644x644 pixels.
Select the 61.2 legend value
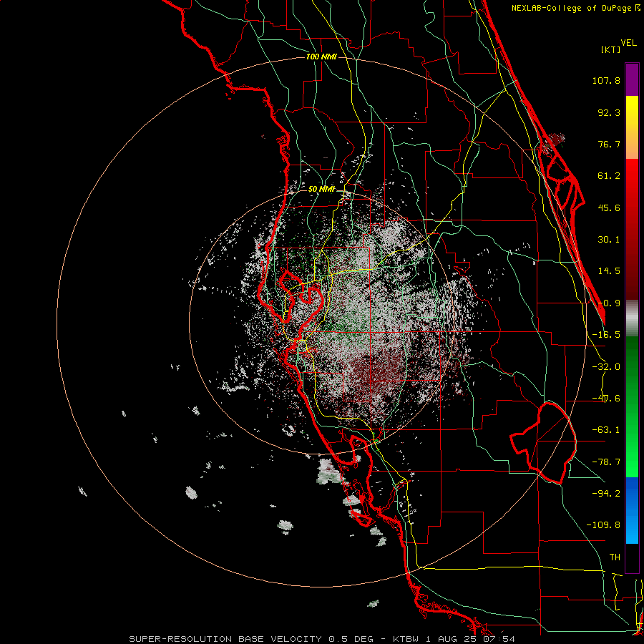[x=609, y=176]
